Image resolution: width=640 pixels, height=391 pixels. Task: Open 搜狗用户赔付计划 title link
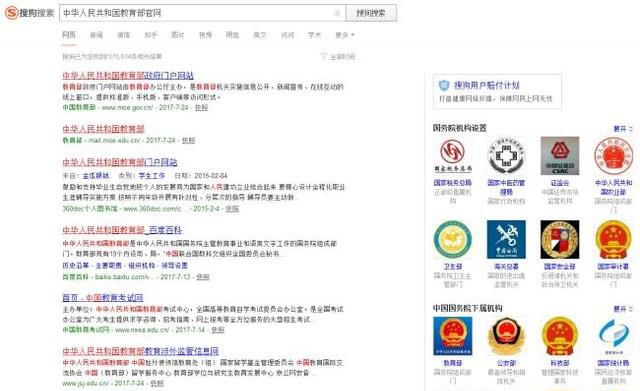(487, 85)
